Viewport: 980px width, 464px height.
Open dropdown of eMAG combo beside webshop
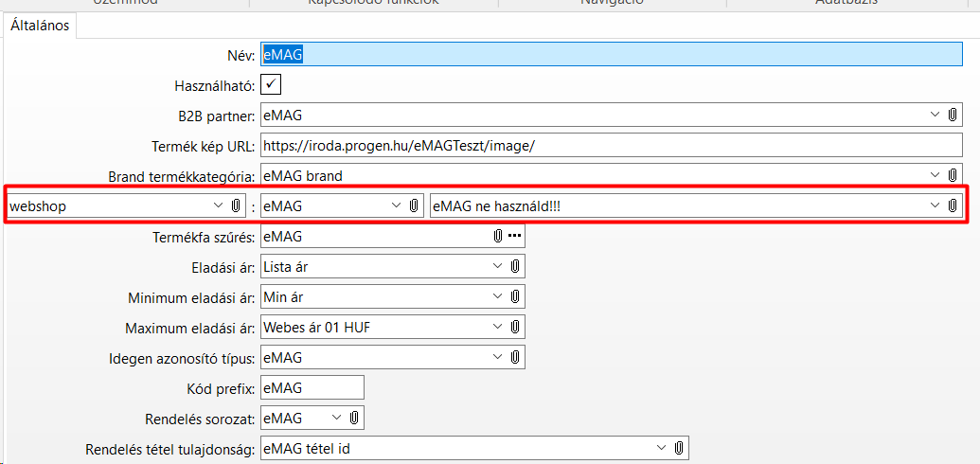pos(396,205)
